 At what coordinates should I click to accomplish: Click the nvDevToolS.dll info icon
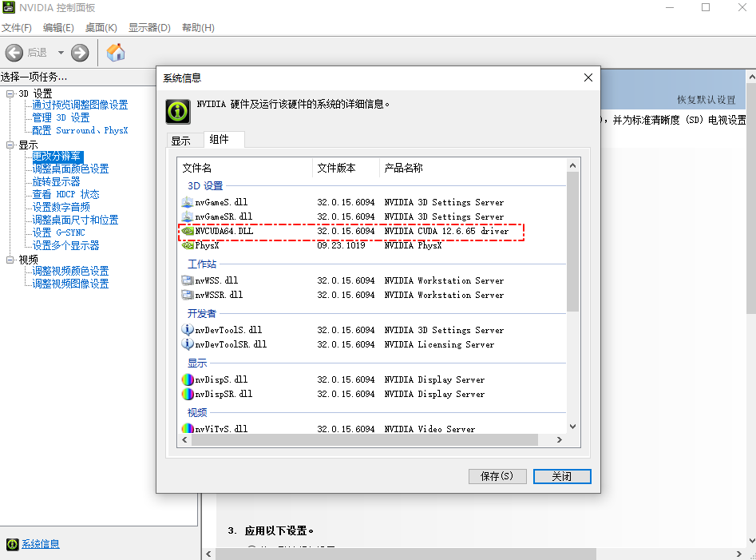click(x=187, y=330)
